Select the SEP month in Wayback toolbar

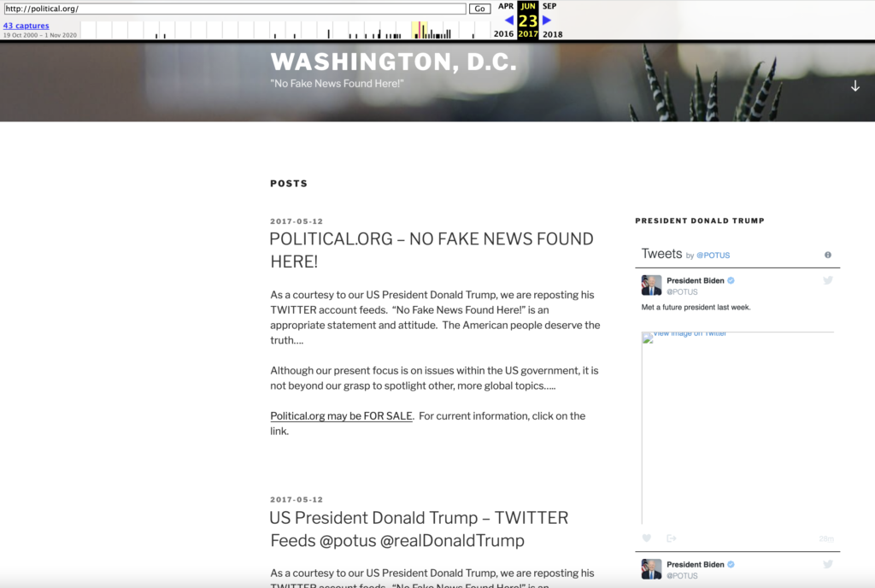pyautogui.click(x=549, y=6)
